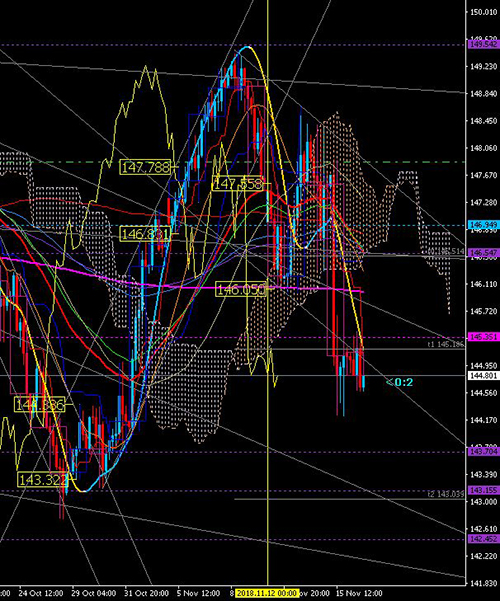Click the 148.450 price scale value

pyautogui.click(x=484, y=121)
